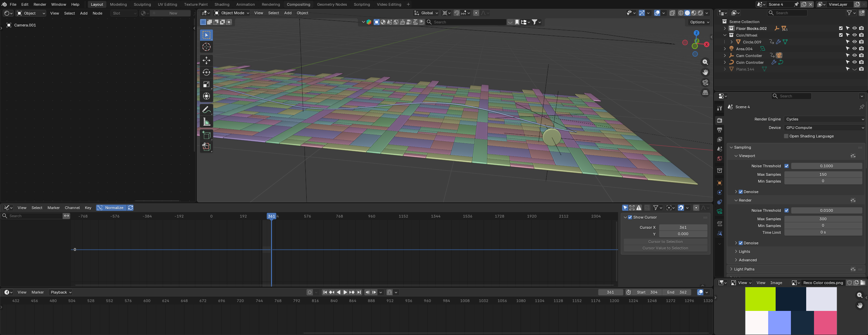
Task: Select the Measure tool
Action: pos(206,122)
